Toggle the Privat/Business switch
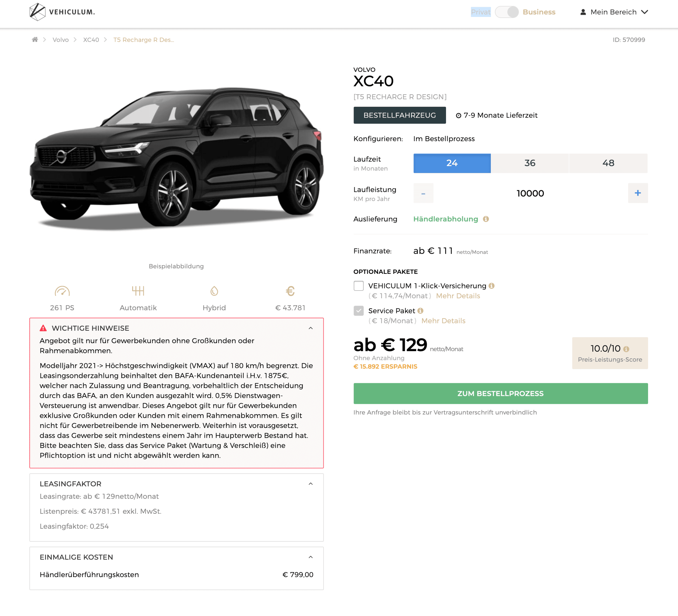Viewport: 678px width, 616px height. (506, 12)
